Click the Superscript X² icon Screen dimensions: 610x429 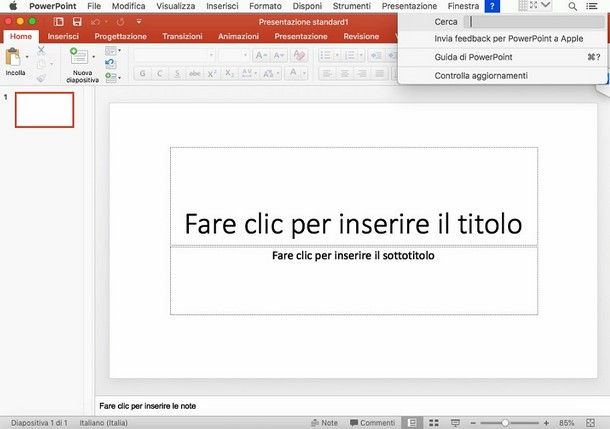pos(212,74)
